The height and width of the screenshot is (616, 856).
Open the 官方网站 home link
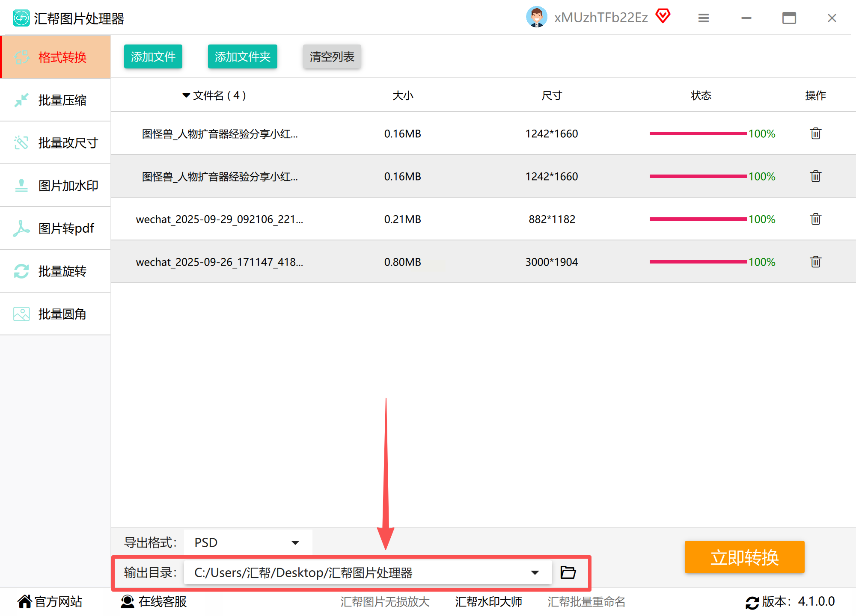[x=50, y=601]
